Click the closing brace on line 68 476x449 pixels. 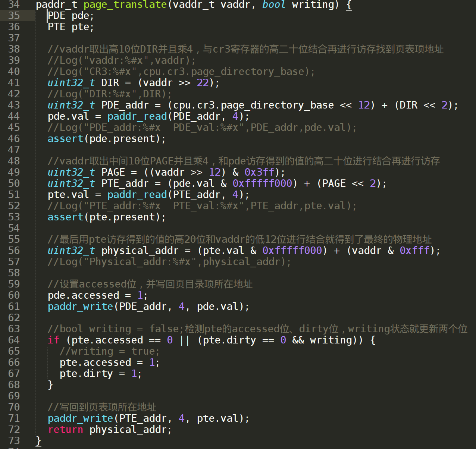50,385
